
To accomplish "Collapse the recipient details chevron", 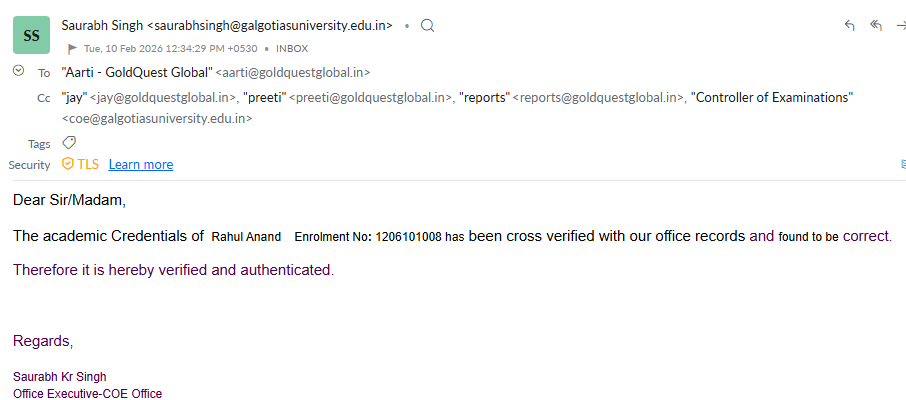I will tap(18, 71).
